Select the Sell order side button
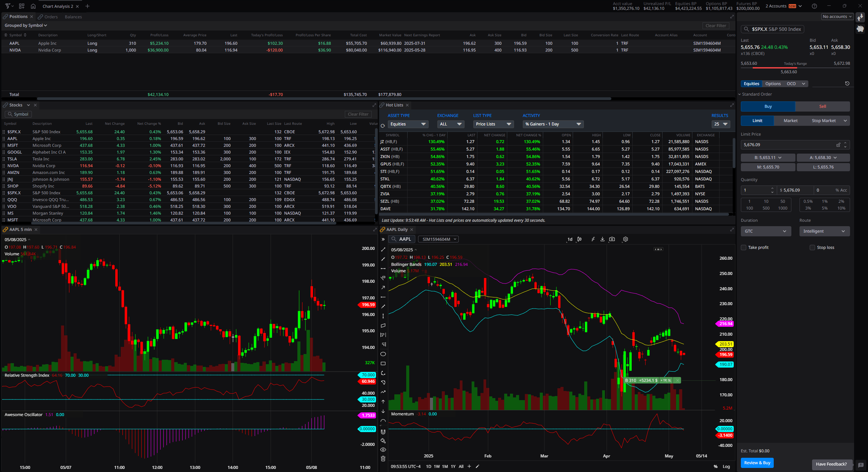The width and height of the screenshot is (868, 472). [822, 106]
